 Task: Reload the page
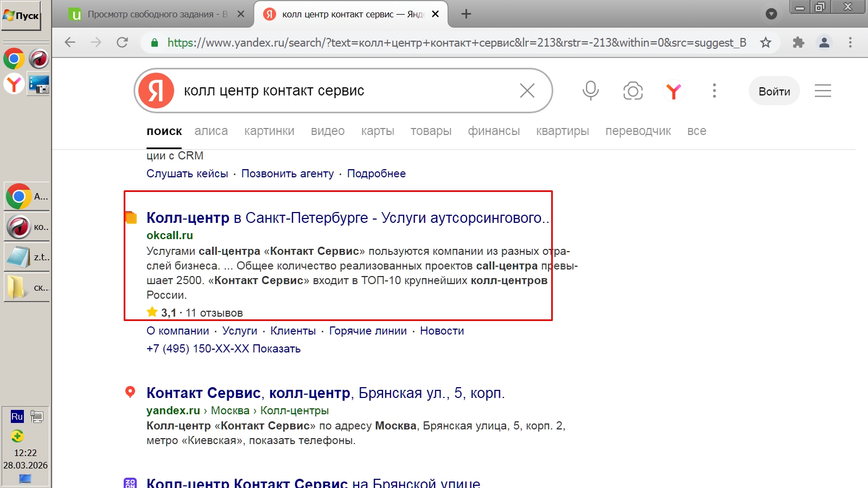click(122, 42)
